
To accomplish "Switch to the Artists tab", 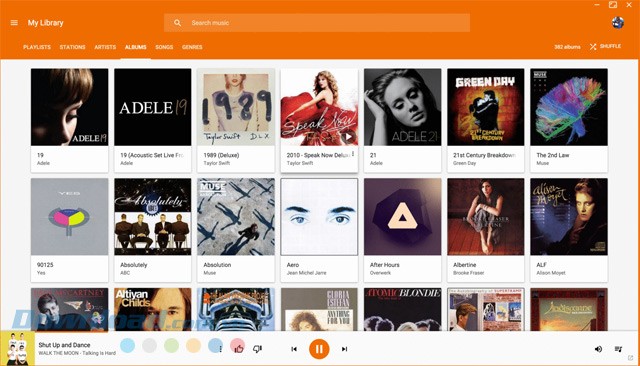I will [x=105, y=47].
